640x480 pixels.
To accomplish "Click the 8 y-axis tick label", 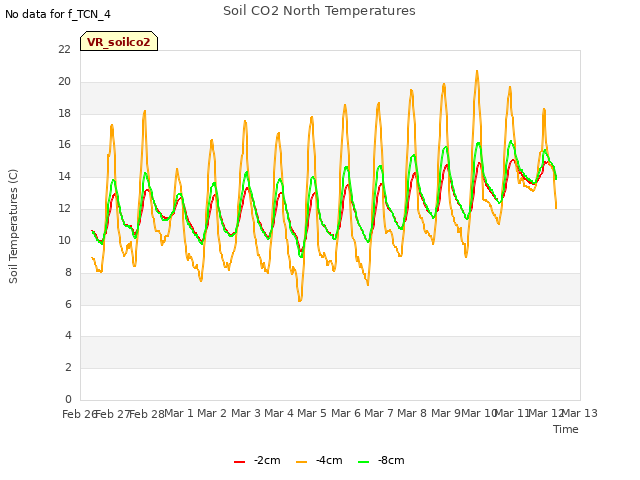I will tap(68, 272).
